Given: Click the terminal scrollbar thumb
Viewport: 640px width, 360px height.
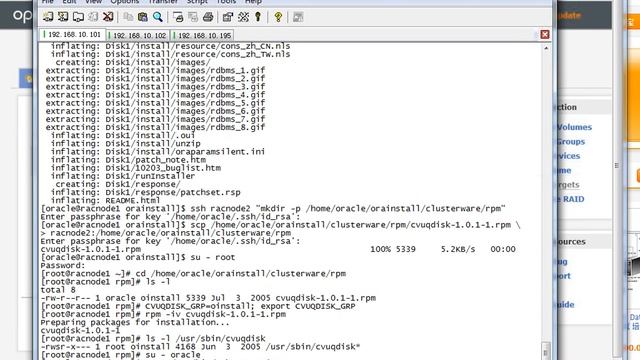Looking at the screenshot, I should 546,350.
